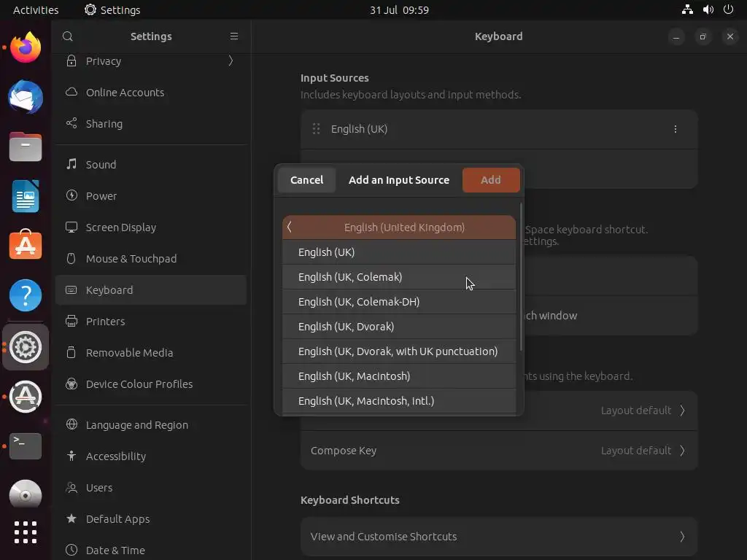Open the Settings hamburger menu
The width and height of the screenshot is (747, 560).
[234, 36]
